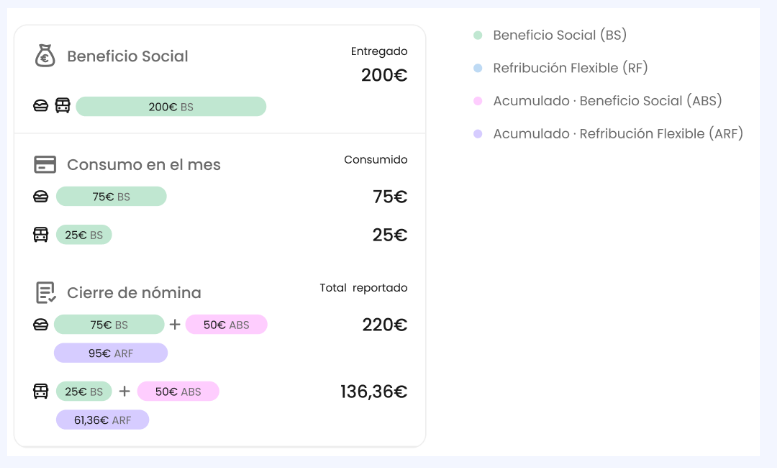The width and height of the screenshot is (777, 468).
Task: Click the 136,36€ total amount
Action: tap(374, 391)
